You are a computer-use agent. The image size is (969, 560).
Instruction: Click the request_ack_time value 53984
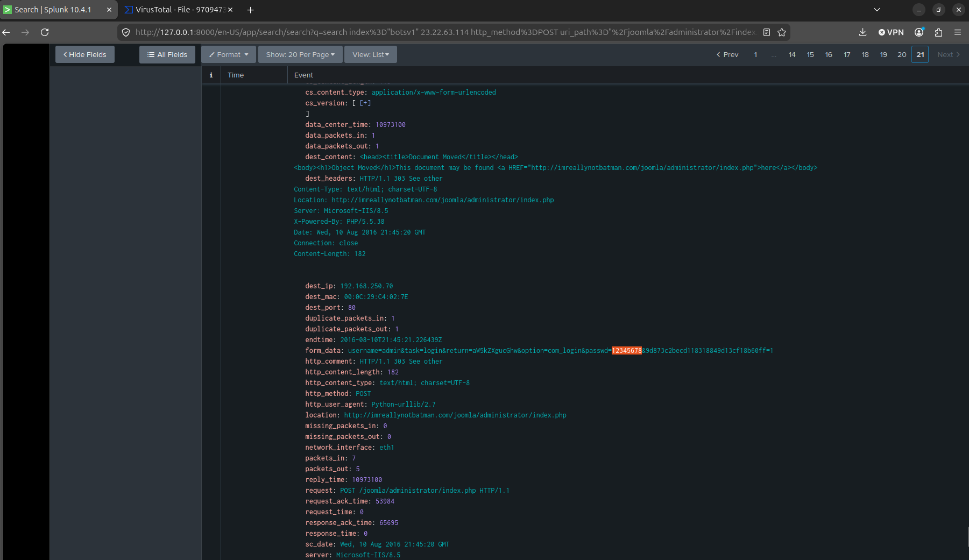pos(385,501)
